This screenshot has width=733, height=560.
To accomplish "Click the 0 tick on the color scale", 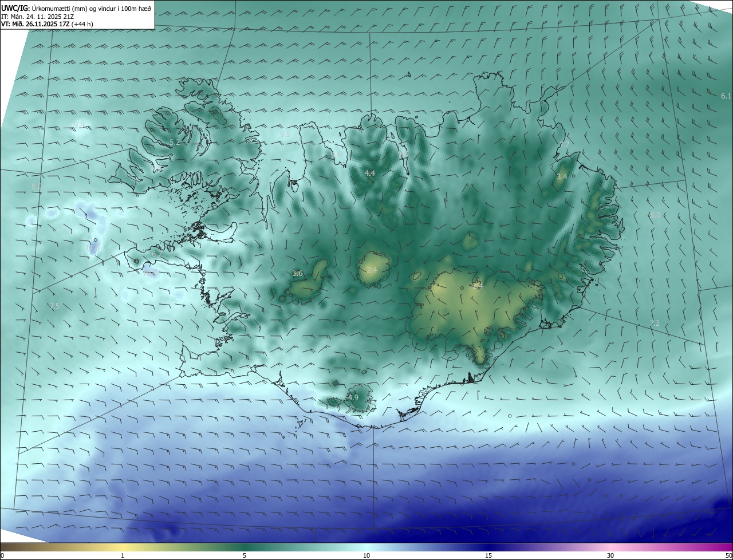I will pos(2,555).
